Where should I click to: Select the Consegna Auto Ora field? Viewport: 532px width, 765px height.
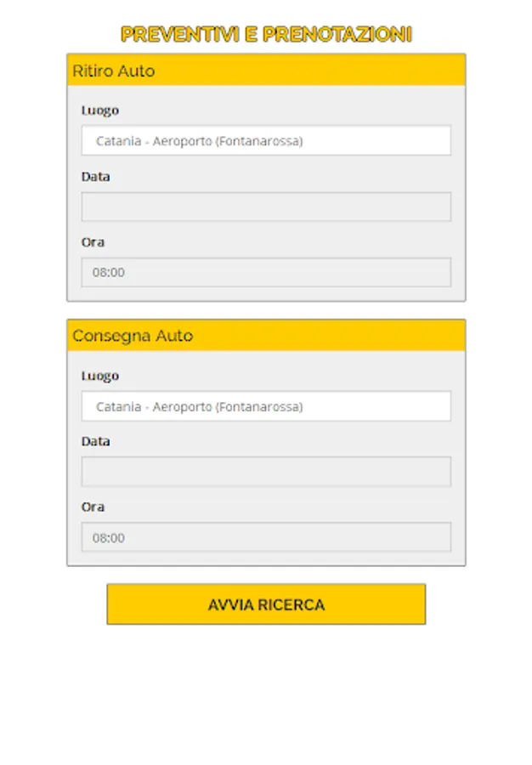265,537
